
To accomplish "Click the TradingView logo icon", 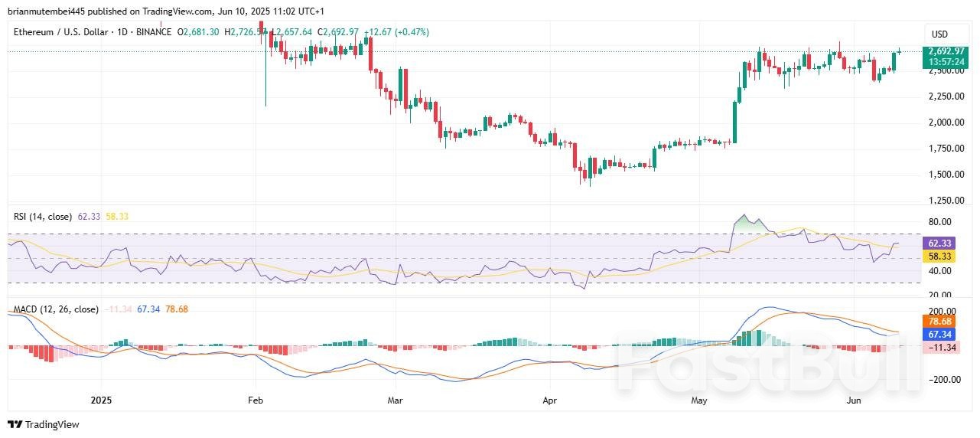I will click(15, 424).
